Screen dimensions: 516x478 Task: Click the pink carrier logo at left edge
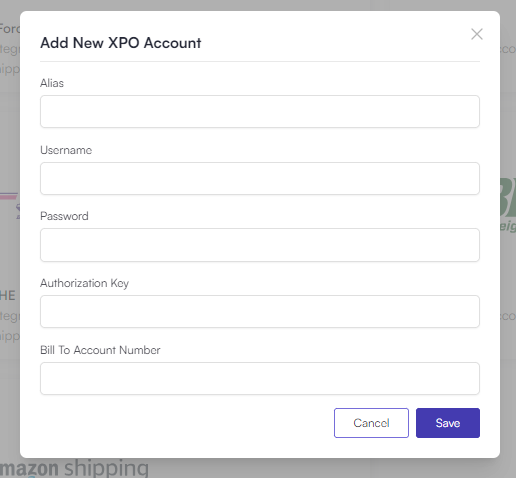pos(9,205)
